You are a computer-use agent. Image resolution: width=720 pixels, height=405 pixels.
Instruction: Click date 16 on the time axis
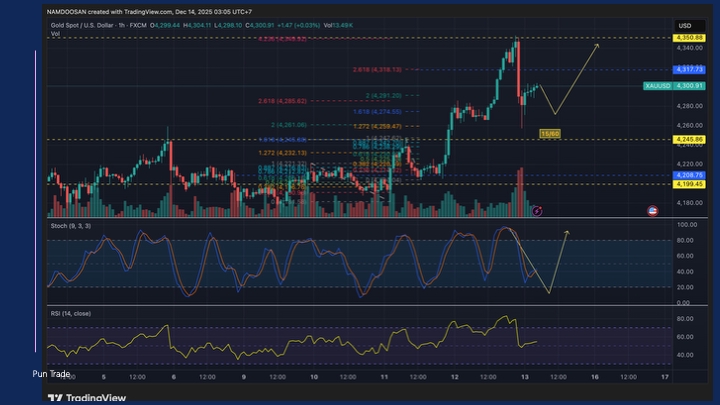595,377
